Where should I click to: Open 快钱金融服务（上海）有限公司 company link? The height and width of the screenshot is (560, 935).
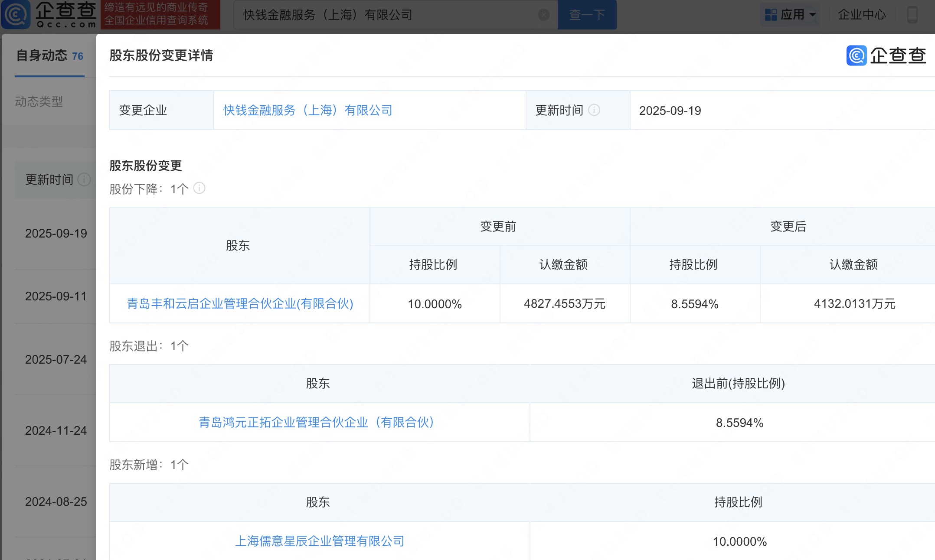(x=307, y=111)
